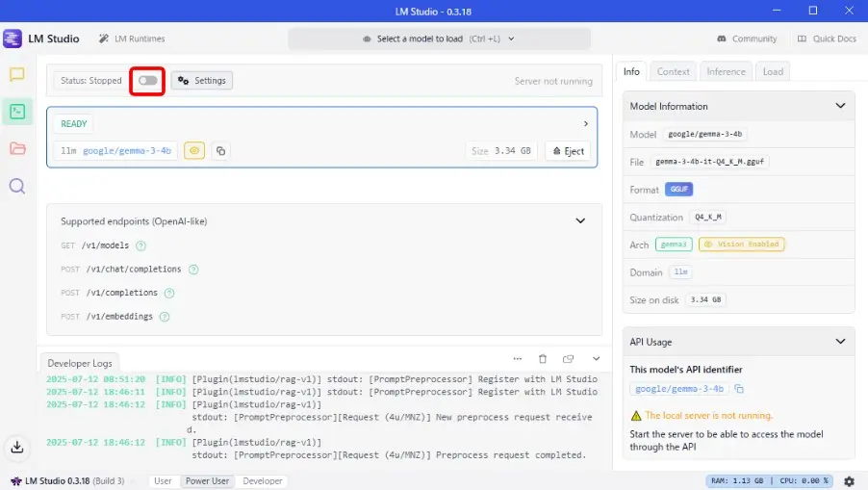This screenshot has height=490, width=868.
Task: Collapse the Supported endpoints section
Action: [580, 220]
